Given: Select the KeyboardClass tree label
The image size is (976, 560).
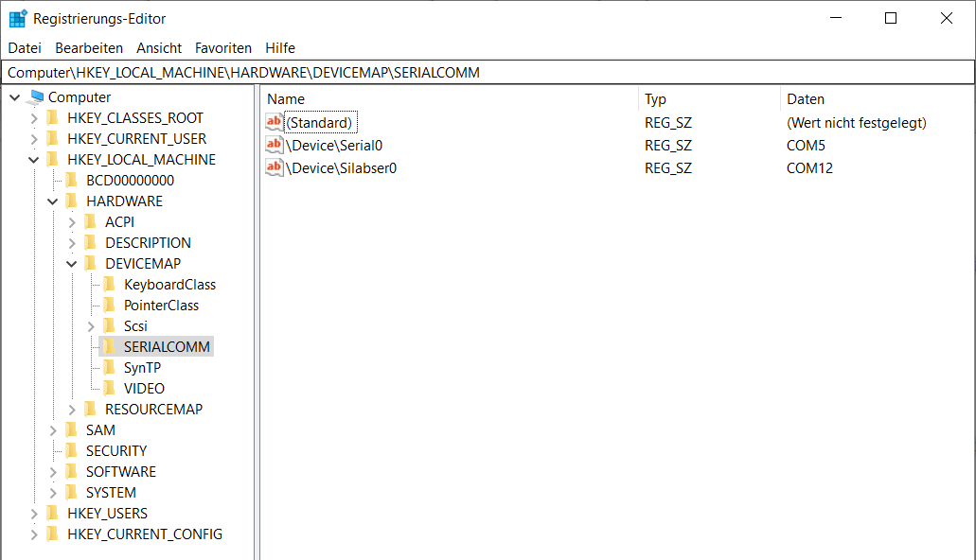Looking at the screenshot, I should 170,285.
